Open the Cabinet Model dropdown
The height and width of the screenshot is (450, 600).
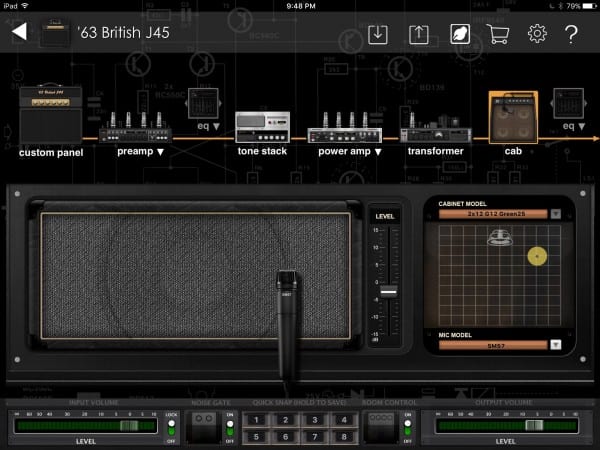556,213
